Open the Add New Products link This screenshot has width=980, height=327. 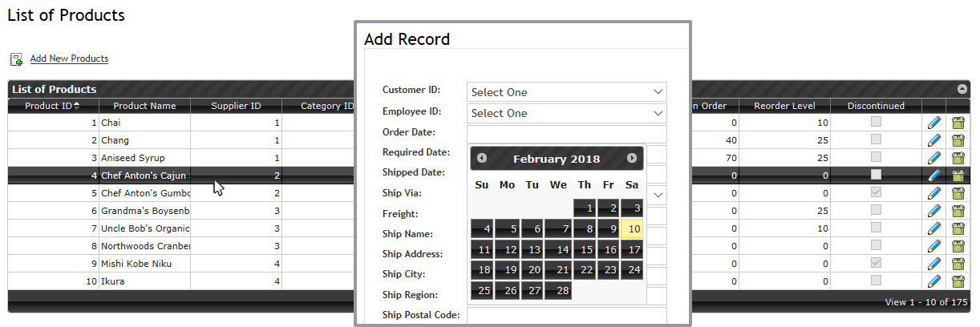coord(69,59)
